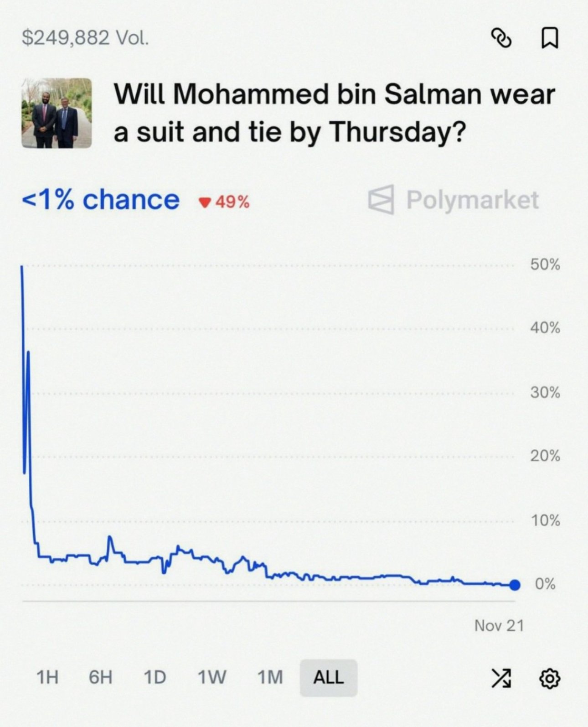
Task: Click the 0% axis label
Action: (x=545, y=584)
